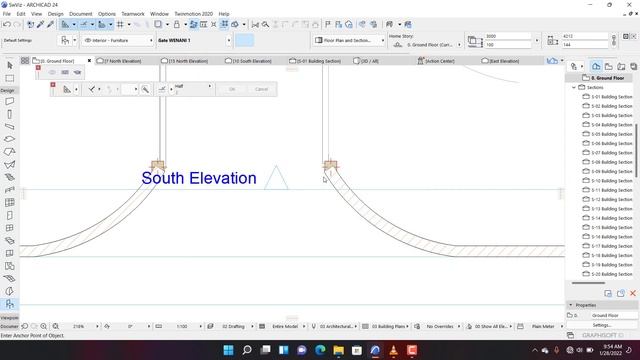
Task: Switch to the East Elevation tab
Action: [500, 61]
